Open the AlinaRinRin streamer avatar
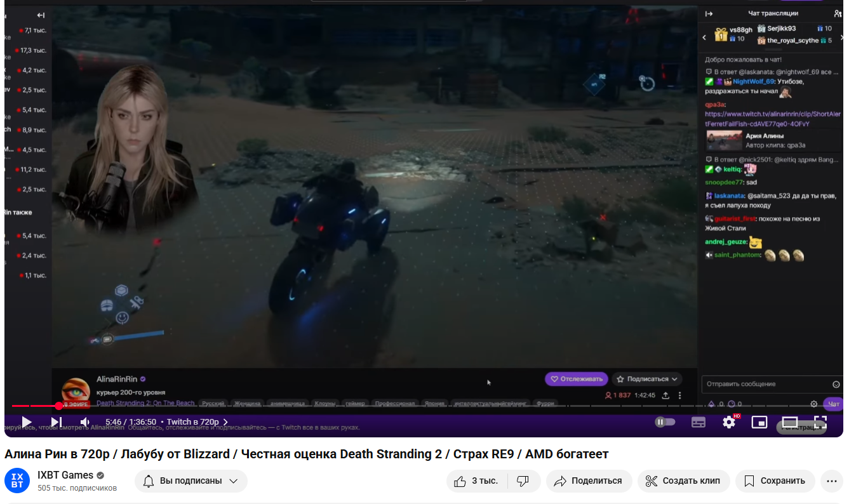This screenshot has height=504, width=856. tap(76, 392)
